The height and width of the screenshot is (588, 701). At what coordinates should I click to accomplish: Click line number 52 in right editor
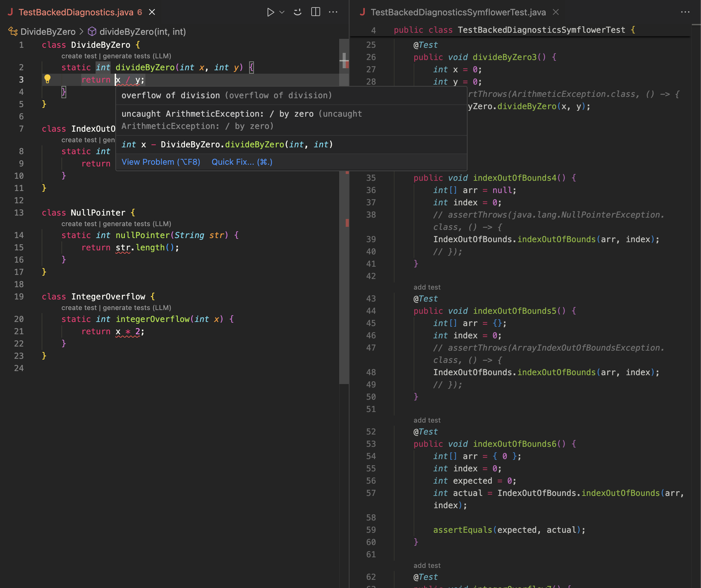371,432
